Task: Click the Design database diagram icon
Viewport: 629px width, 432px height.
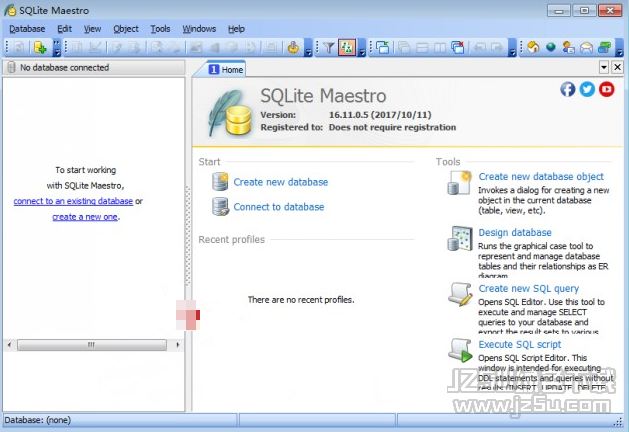Action: (460, 239)
